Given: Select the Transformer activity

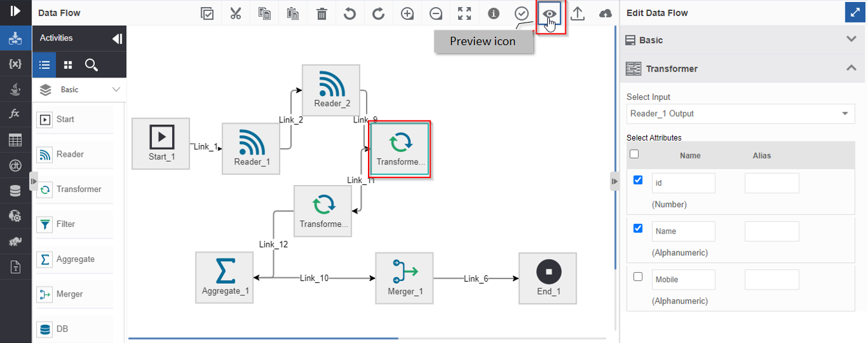Looking at the screenshot, I should (75, 190).
